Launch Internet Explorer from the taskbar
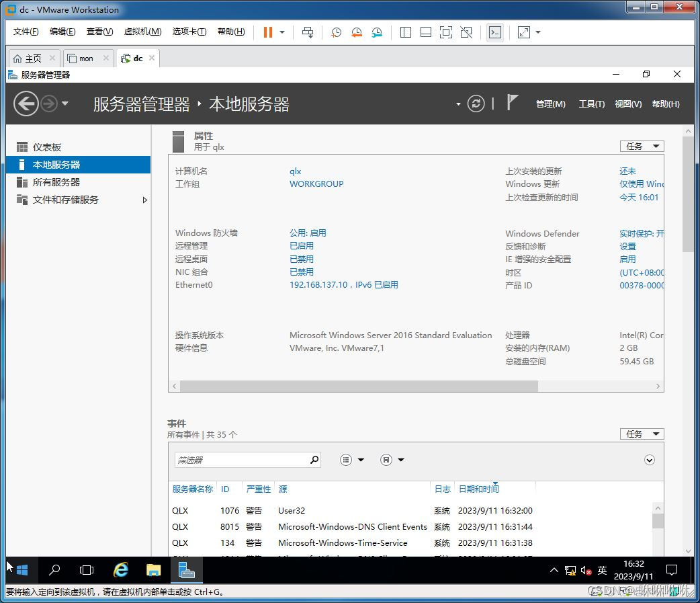This screenshot has height=603, width=700. 120,570
